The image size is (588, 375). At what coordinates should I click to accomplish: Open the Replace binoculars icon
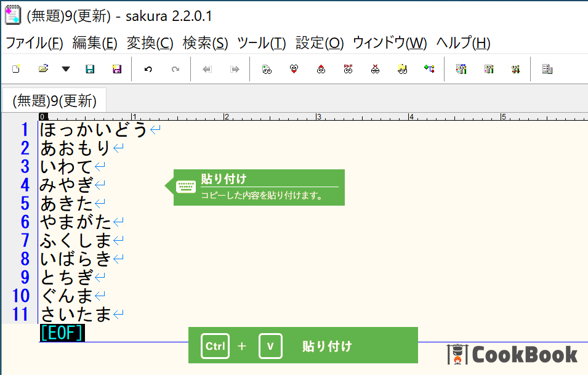348,69
